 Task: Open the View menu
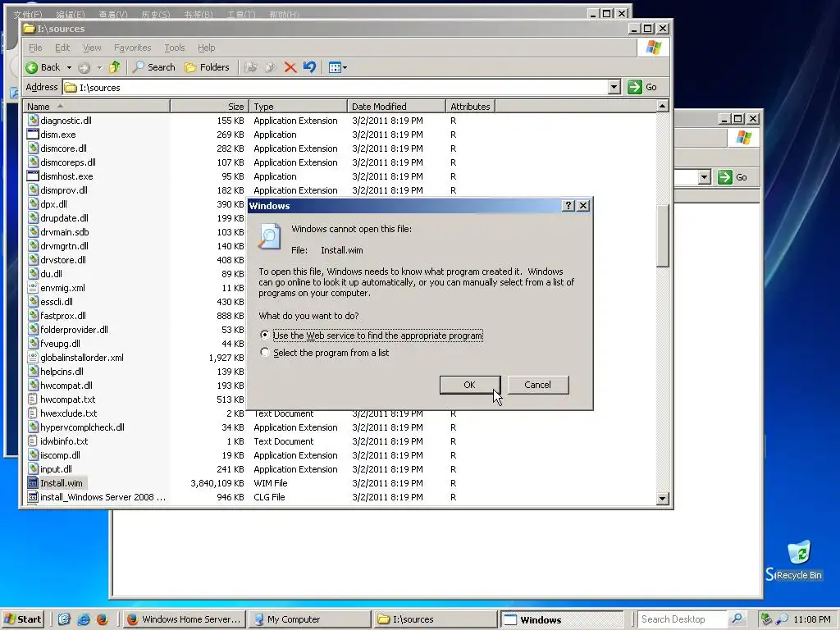click(92, 48)
